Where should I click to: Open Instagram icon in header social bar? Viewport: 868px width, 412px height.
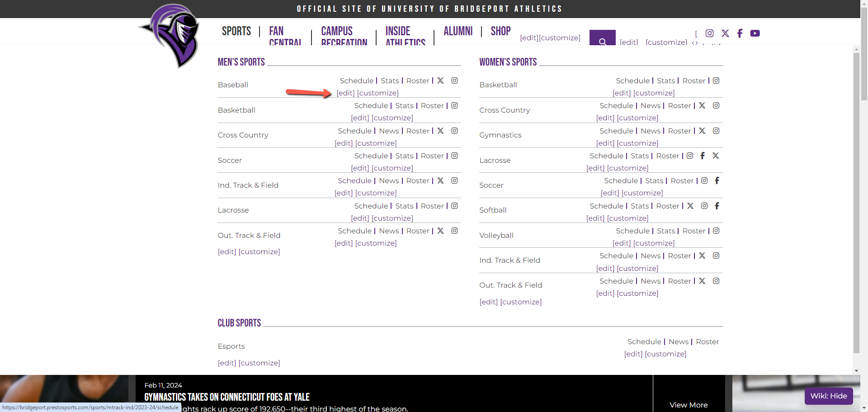(x=709, y=33)
